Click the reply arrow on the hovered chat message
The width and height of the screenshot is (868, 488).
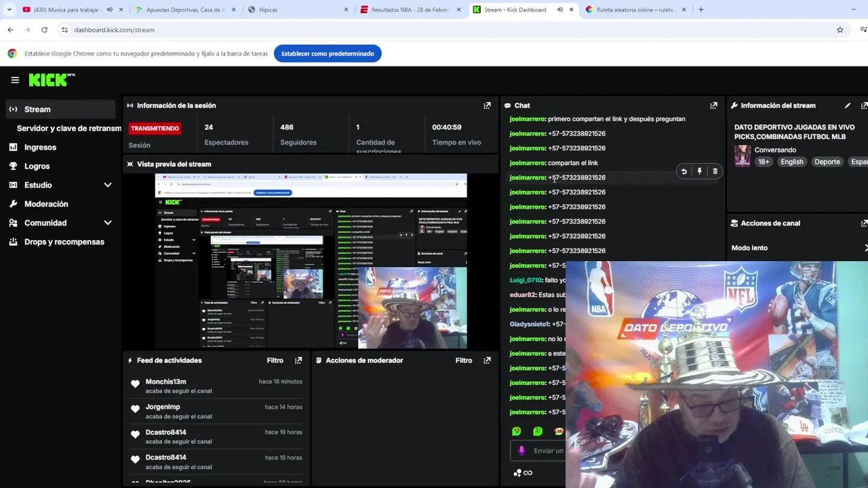click(x=684, y=171)
